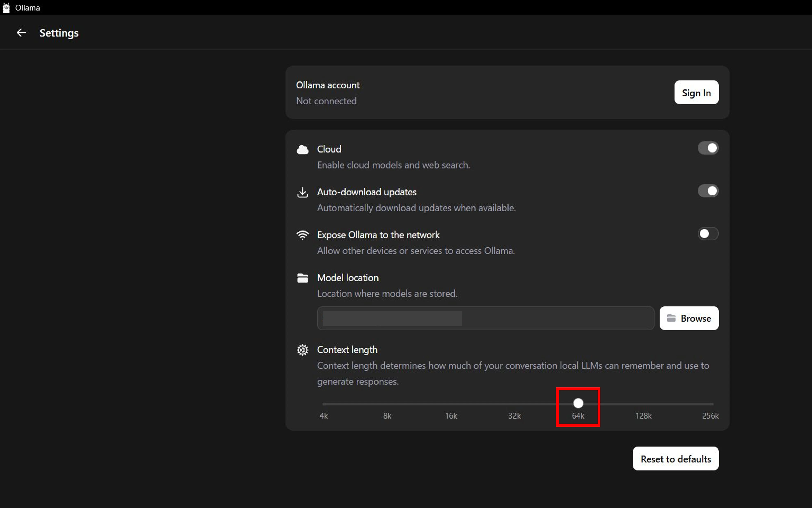Click 'Enable cloud models and web search.' text
Image resolution: width=812 pixels, height=508 pixels.
tap(393, 165)
